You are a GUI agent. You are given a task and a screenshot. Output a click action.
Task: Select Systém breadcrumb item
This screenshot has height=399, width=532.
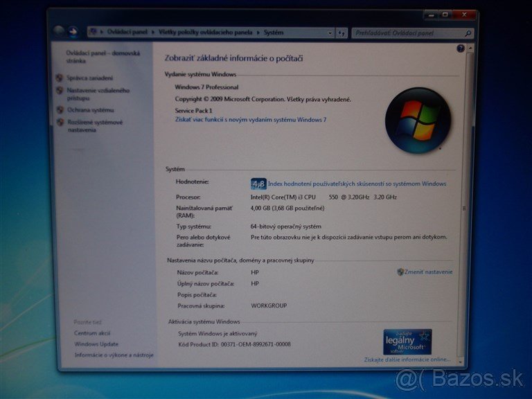(x=274, y=33)
